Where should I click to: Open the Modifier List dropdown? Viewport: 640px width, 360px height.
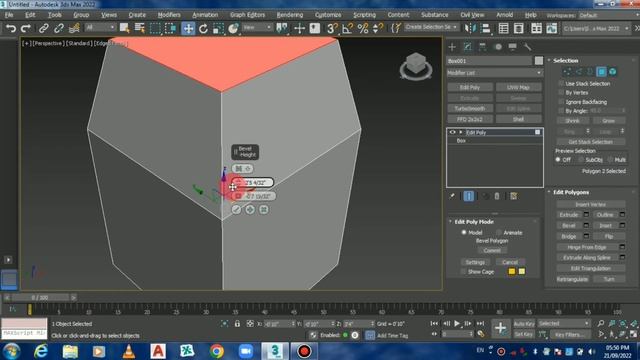click(x=495, y=73)
